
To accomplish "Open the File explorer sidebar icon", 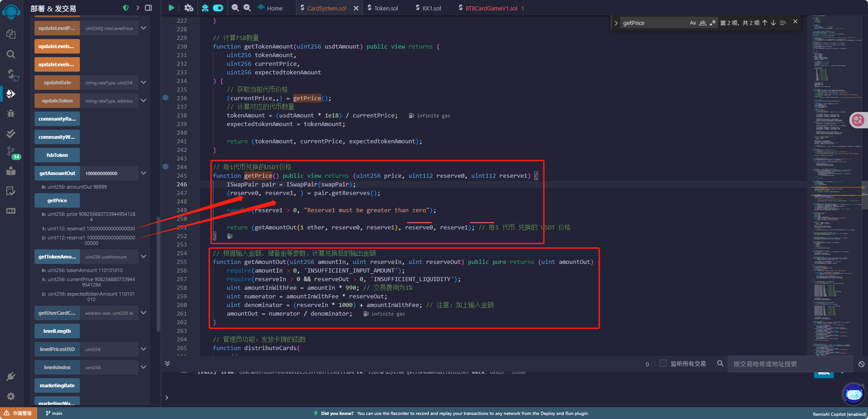I will (11, 34).
